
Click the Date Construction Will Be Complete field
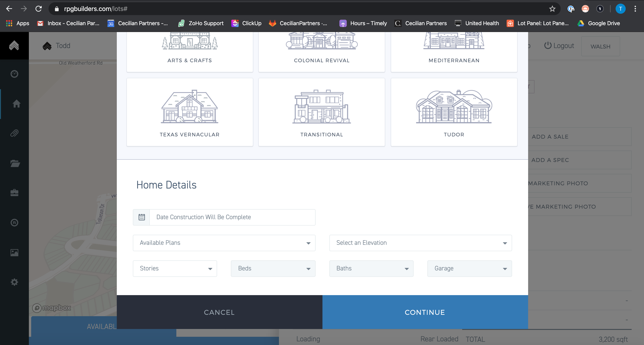pos(232,217)
